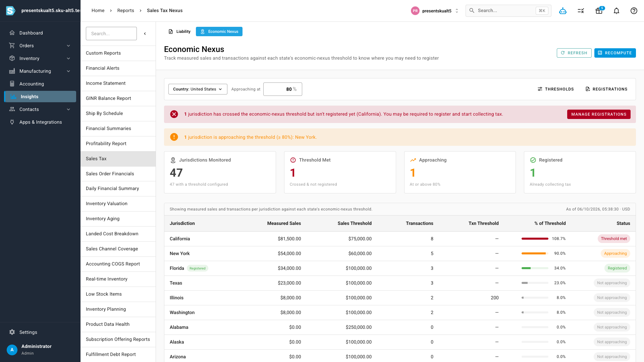Open the Country: United States dropdown

(x=198, y=89)
